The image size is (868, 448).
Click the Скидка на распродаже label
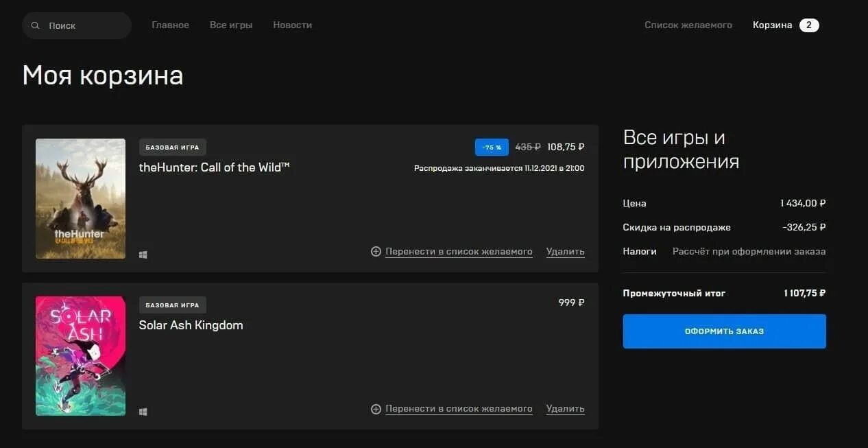point(677,227)
